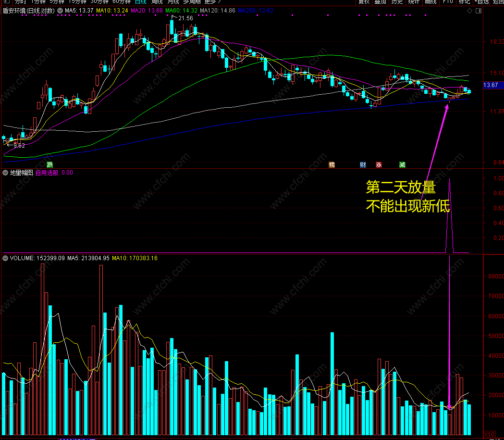Add stock via +自选 button
The width and height of the screenshot is (504, 440).
(x=482, y=2)
